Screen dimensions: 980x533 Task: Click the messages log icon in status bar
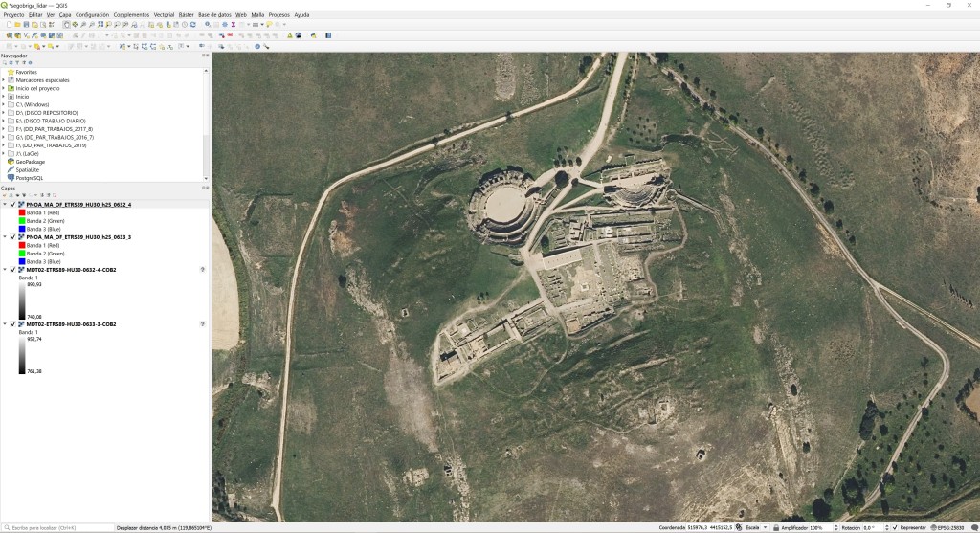(974, 527)
